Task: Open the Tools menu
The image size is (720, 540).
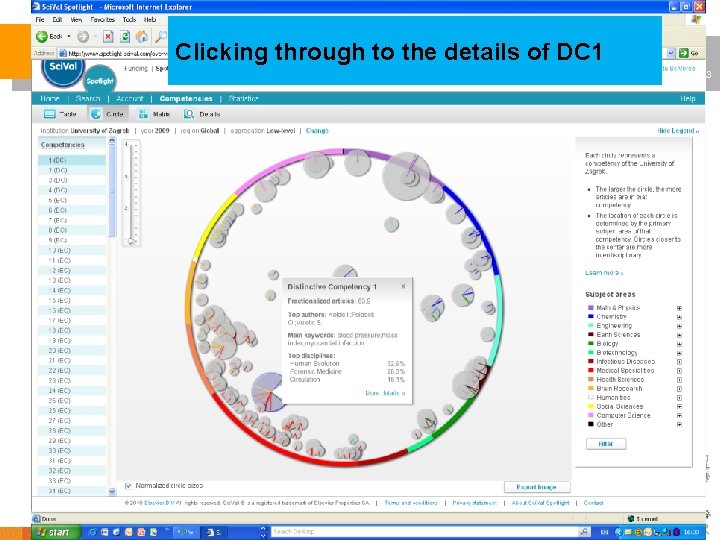Action: coord(129,20)
